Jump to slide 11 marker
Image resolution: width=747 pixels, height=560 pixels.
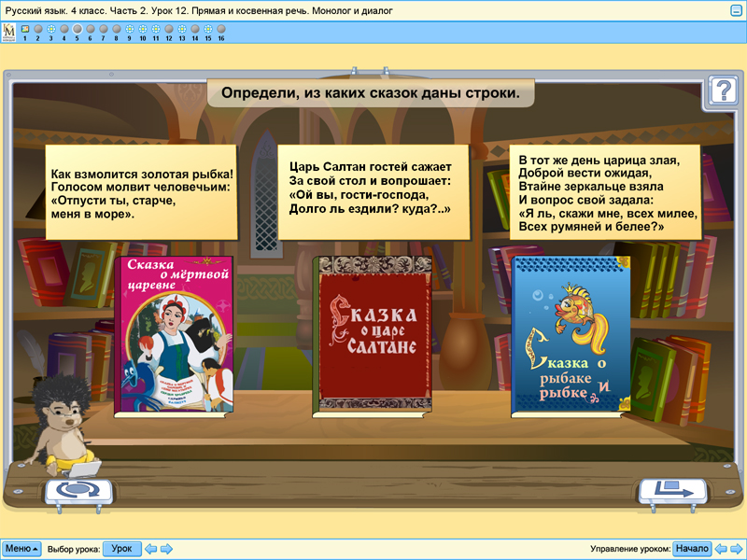point(156,29)
